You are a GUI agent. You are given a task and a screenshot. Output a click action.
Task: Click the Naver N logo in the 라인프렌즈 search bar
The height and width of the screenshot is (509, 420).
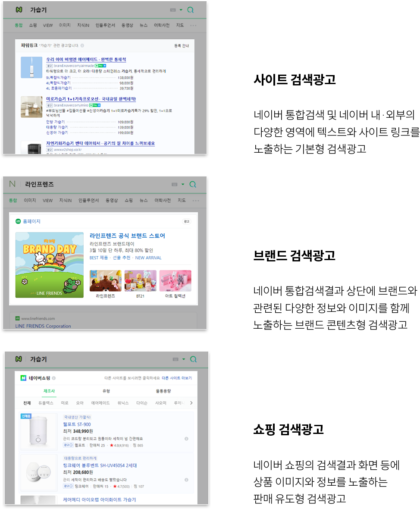tap(13, 184)
